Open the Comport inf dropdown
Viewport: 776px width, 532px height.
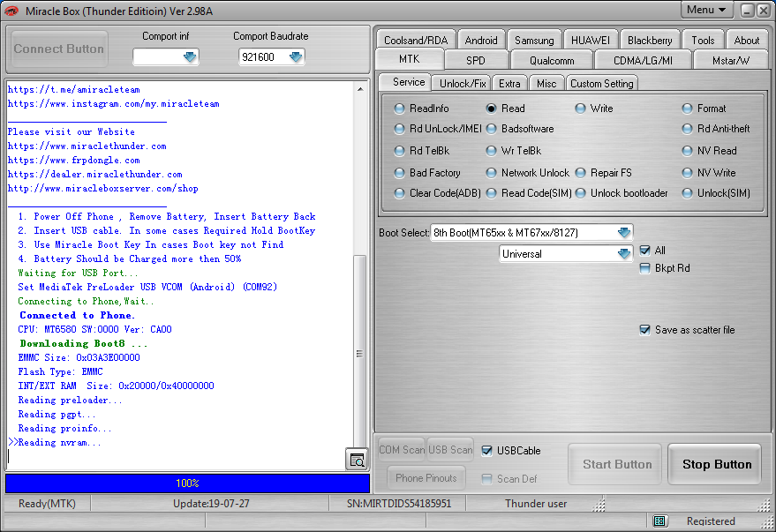pyautogui.click(x=190, y=57)
